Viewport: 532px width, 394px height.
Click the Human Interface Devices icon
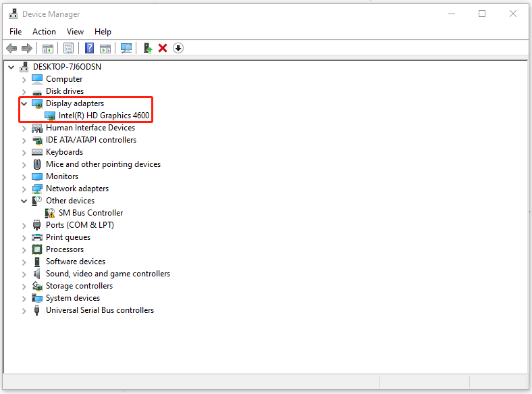coord(37,128)
